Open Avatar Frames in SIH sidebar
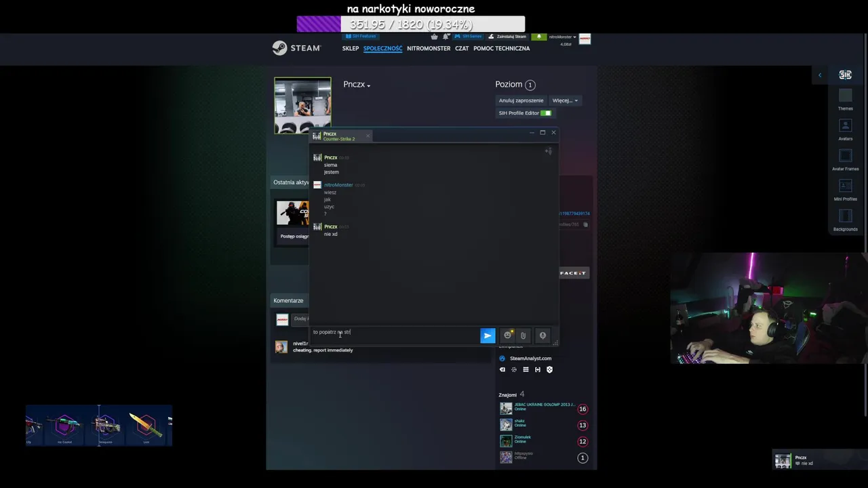This screenshot has height=488, width=868. pyautogui.click(x=845, y=160)
